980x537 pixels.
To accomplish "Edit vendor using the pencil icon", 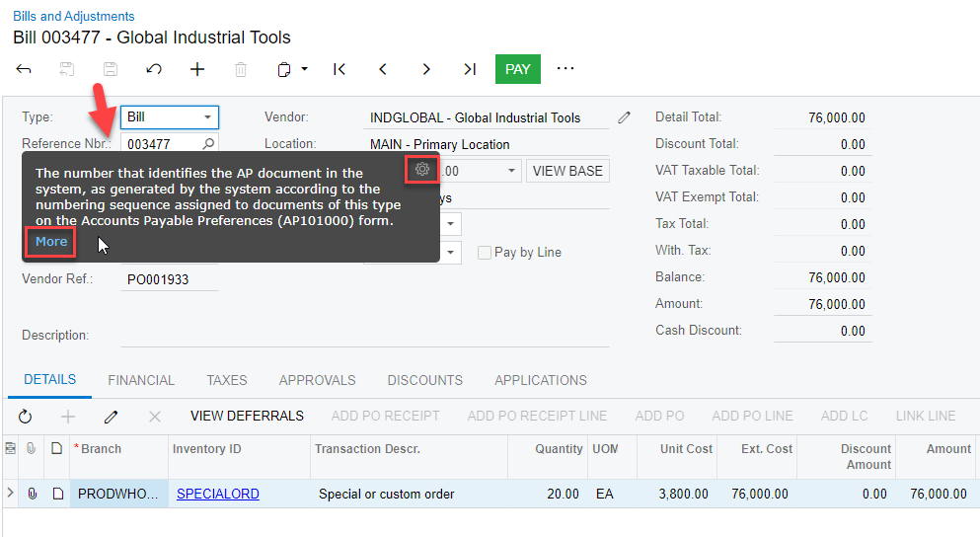I will pos(624,117).
